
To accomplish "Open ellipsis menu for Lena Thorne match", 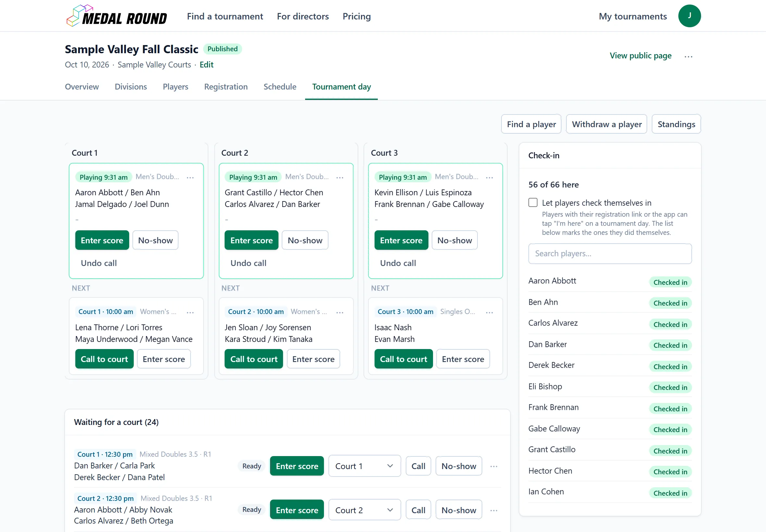I will click(190, 312).
